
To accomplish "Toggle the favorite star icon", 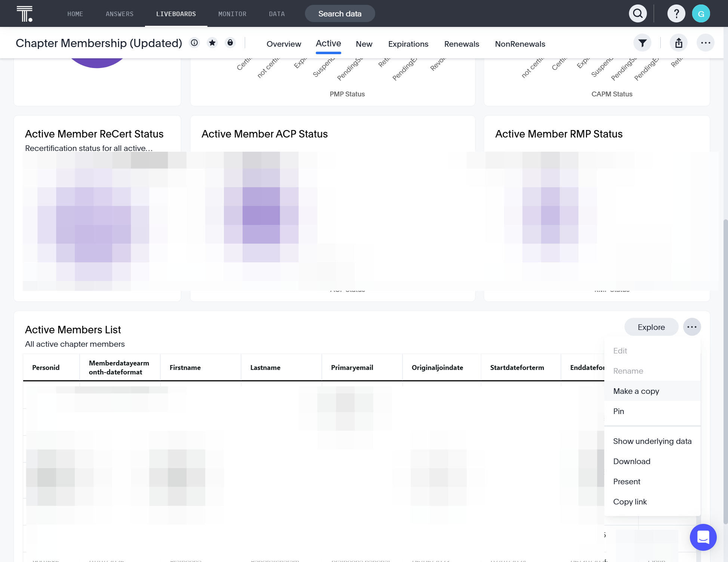I will 212,43.
